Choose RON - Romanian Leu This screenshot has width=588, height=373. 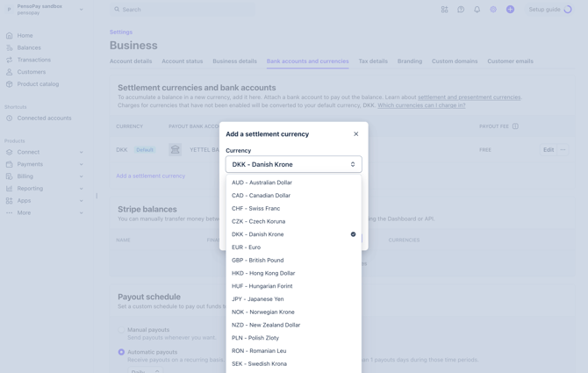point(294,350)
